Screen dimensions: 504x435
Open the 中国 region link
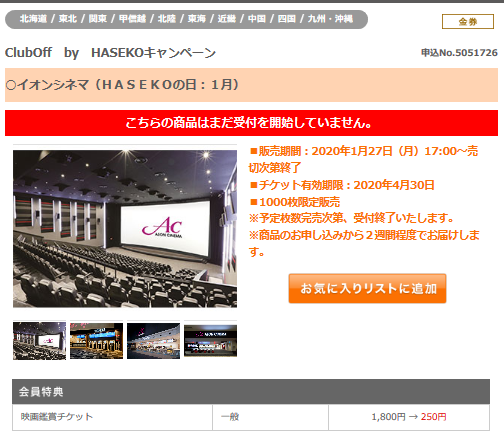point(257,19)
